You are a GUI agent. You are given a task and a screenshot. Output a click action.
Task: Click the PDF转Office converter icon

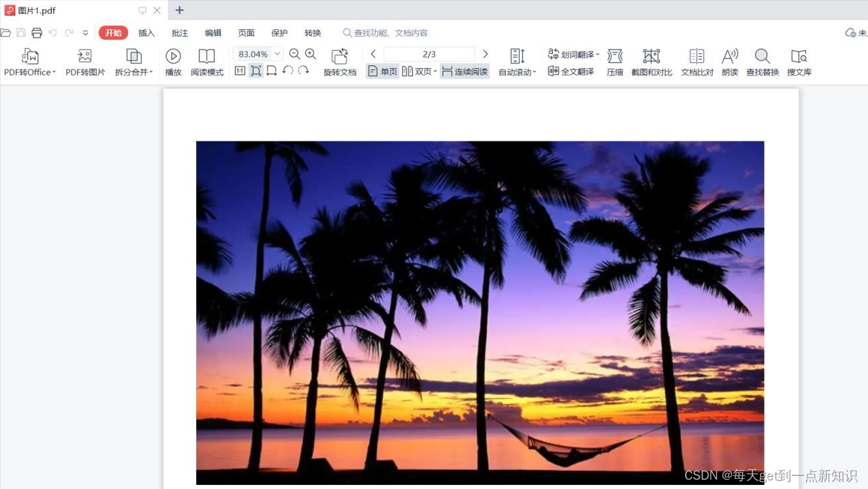pos(29,56)
